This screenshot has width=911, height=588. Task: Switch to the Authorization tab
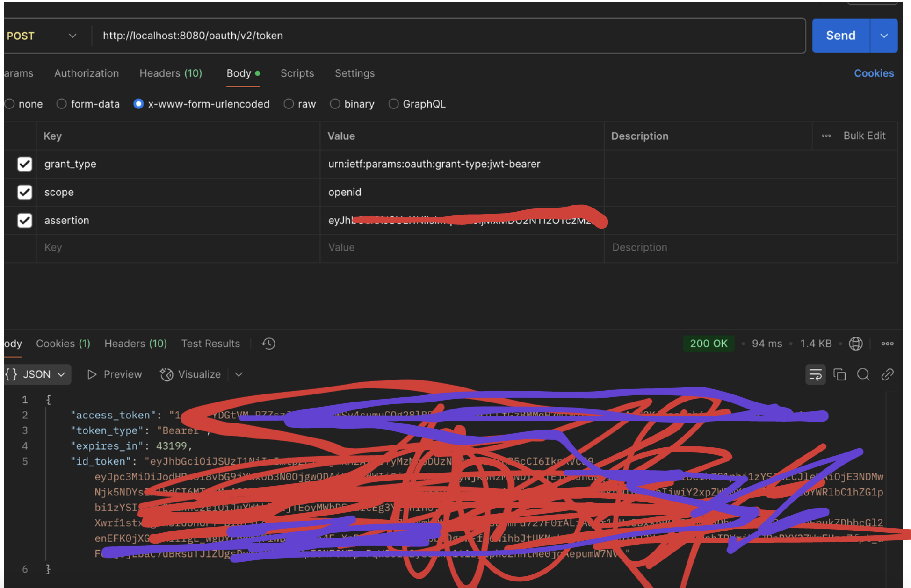pos(87,73)
